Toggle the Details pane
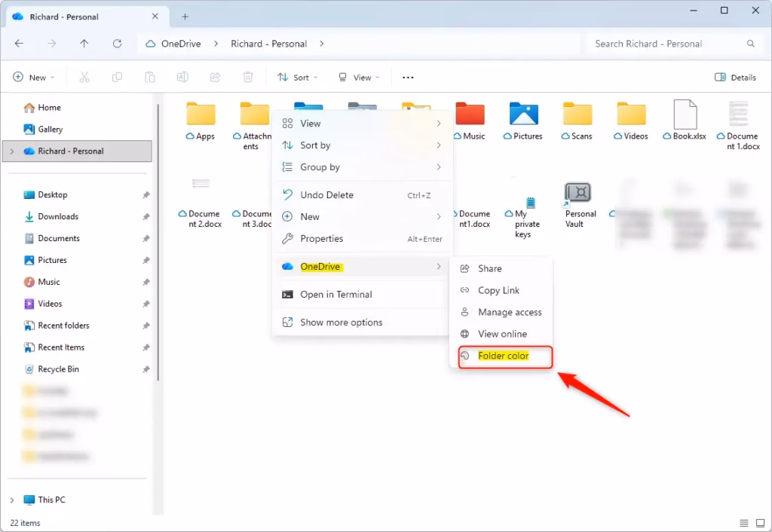 coord(735,77)
